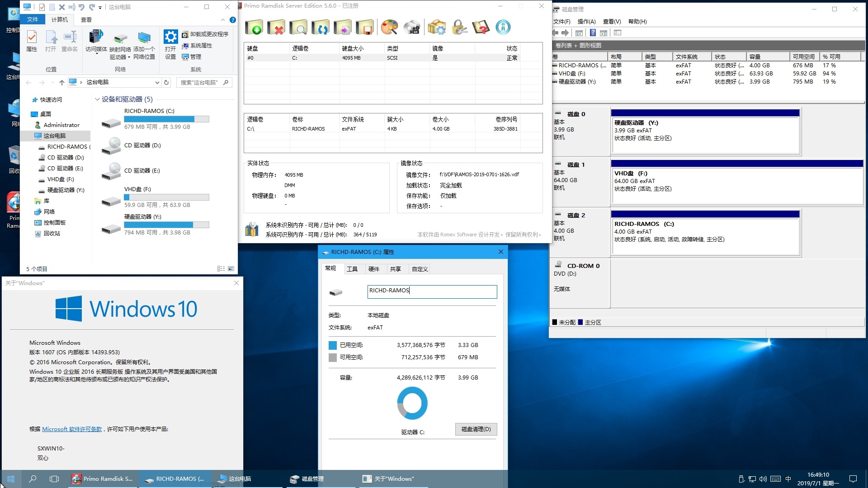Open the action center notification icon
Viewport: 868px width, 488px height.
click(853, 479)
